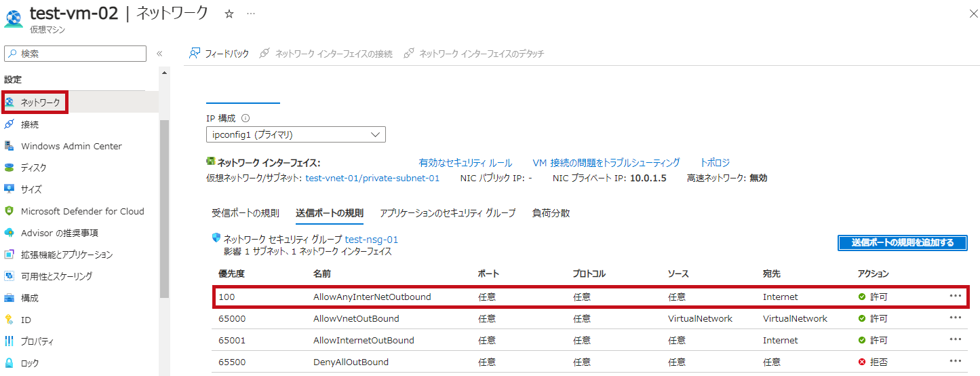
Task: Open the test-nsg-01 security group link
Action: point(372,240)
